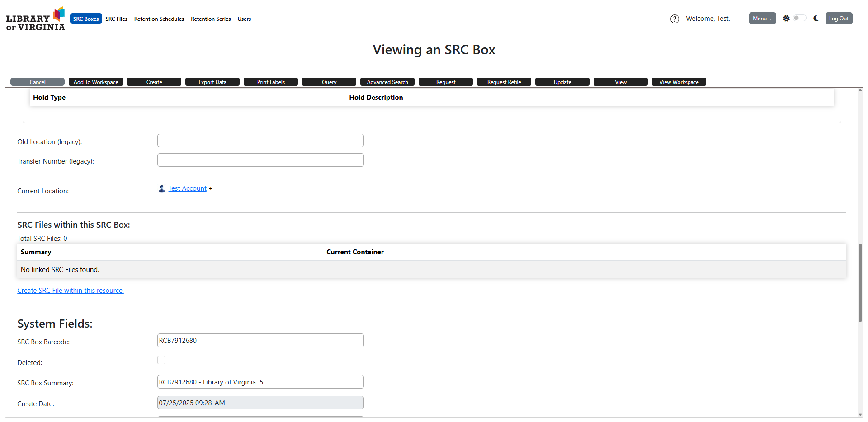The width and height of the screenshot is (868, 422).
Task: Click the moon dark-mode icon
Action: (816, 19)
